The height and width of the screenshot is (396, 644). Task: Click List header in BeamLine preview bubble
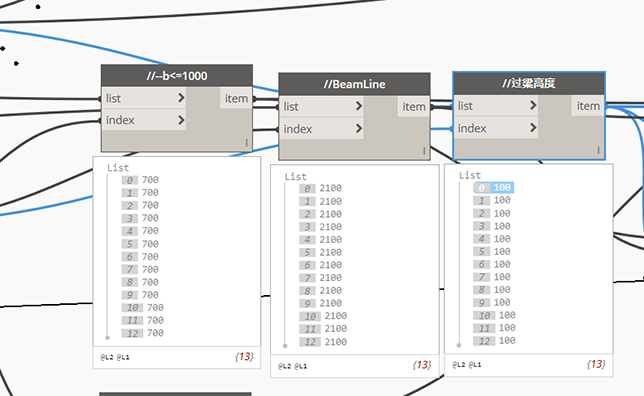[x=296, y=177]
